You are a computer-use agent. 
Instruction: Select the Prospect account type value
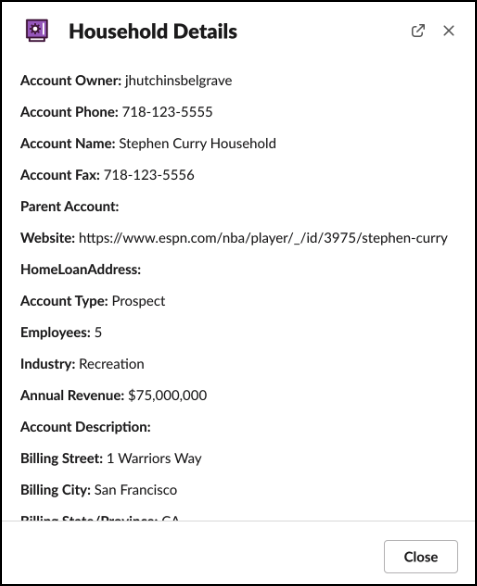coord(138,301)
